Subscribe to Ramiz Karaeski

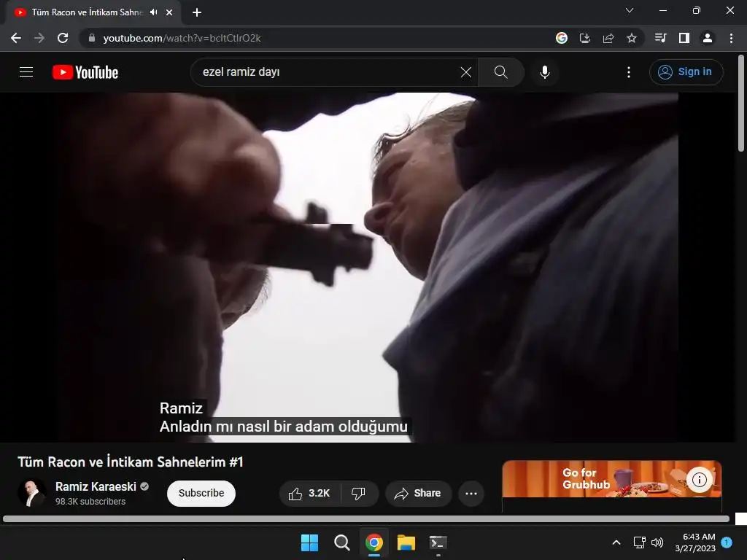pos(201,494)
